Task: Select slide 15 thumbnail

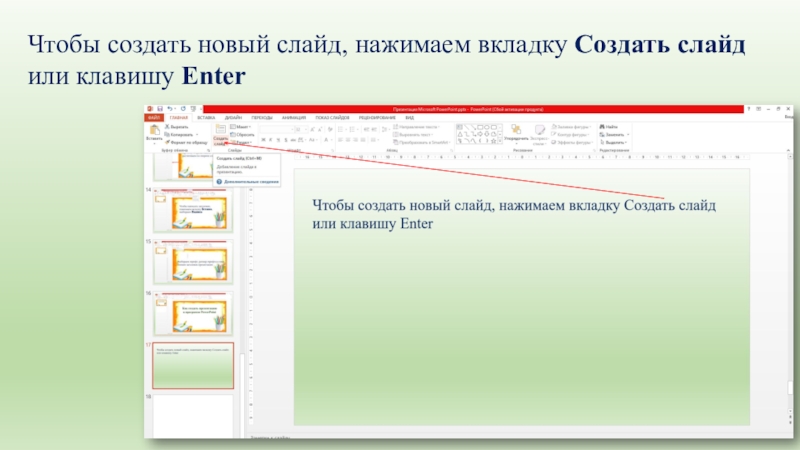Action: click(193, 262)
